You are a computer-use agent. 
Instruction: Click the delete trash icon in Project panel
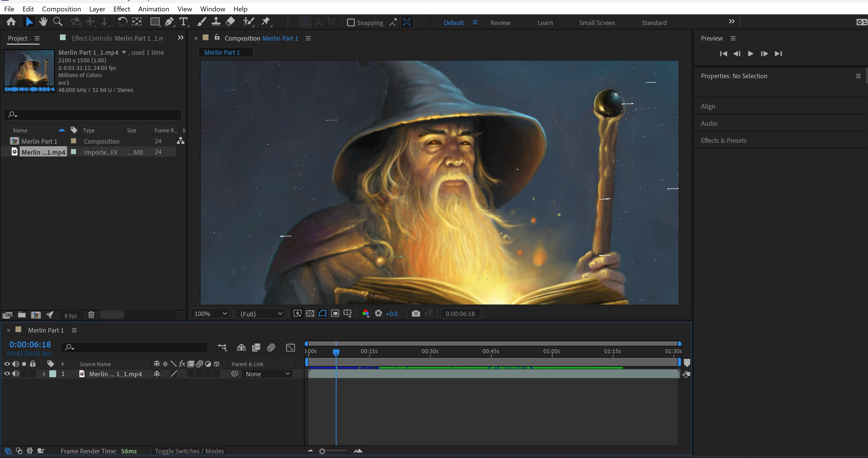(91, 315)
